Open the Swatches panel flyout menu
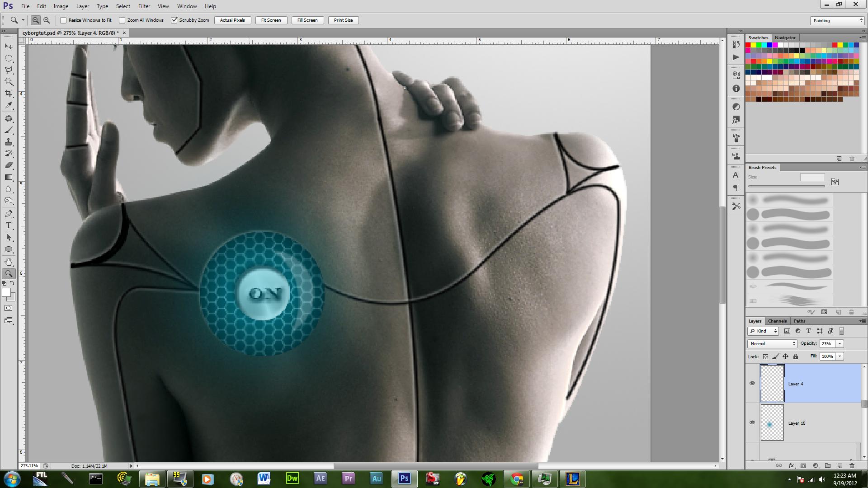Image resolution: width=868 pixels, height=488 pixels. (x=862, y=38)
